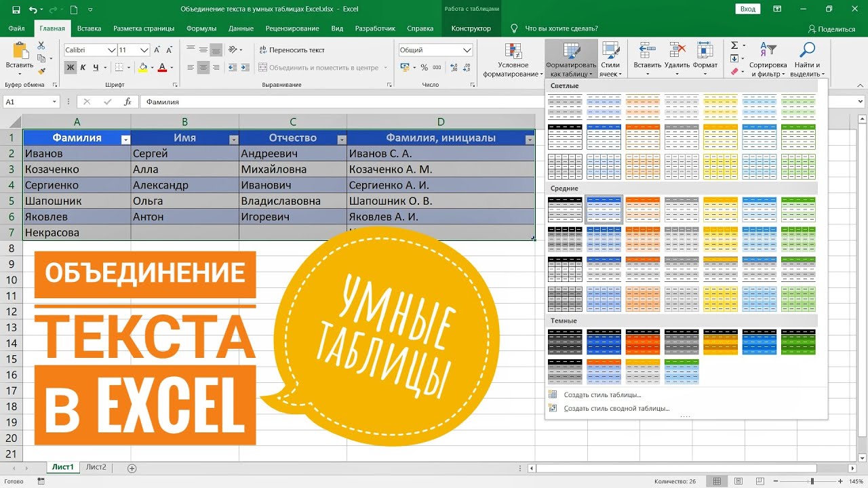The image size is (868, 488).
Task: Open the Фамилия, инициалы column filter dropdown
Action: coord(529,139)
